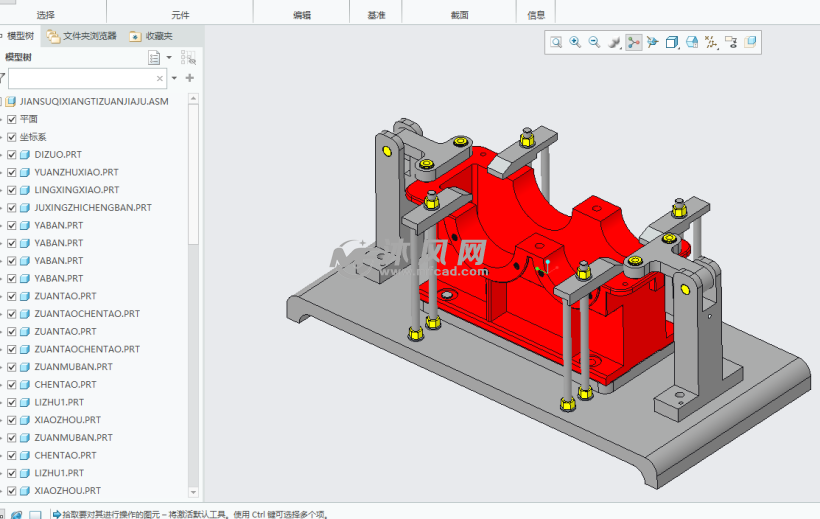Open the search filter dropdown arrow
820x519 pixels.
(174, 78)
